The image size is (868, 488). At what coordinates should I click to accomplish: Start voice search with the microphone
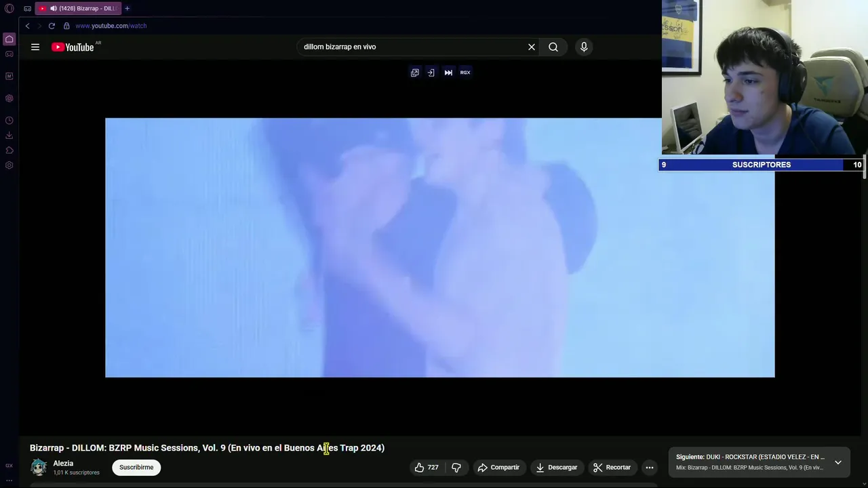pos(584,47)
